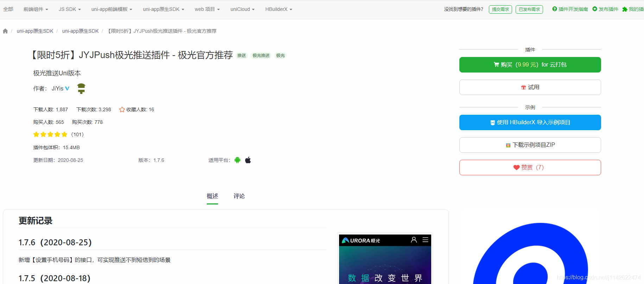Click the buy 购买 (9.99 元) button

530,65
